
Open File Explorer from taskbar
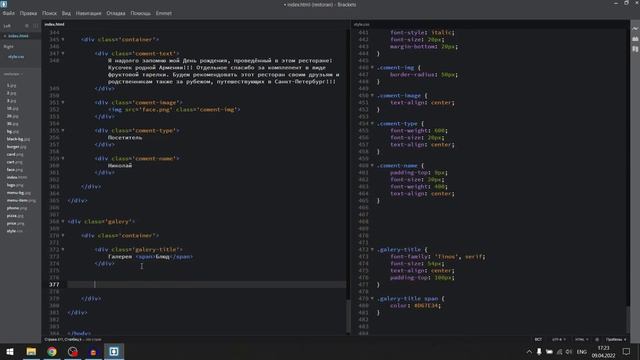[31, 351]
